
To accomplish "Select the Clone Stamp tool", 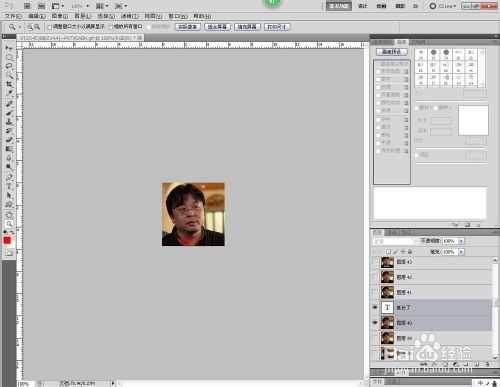I will click(x=9, y=121).
